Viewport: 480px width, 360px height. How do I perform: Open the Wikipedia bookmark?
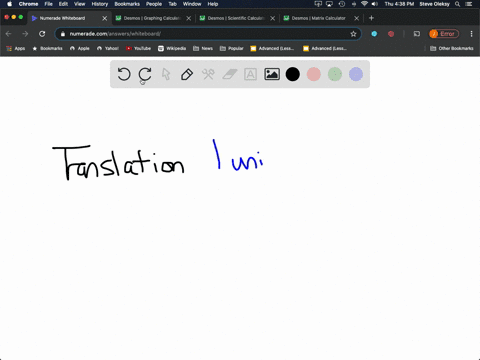[x=172, y=48]
